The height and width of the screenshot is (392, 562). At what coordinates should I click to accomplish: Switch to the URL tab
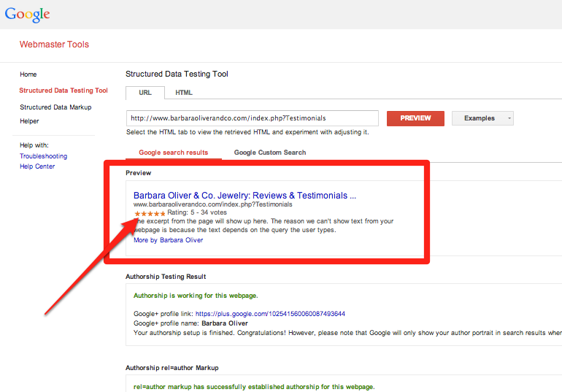pyautogui.click(x=145, y=93)
